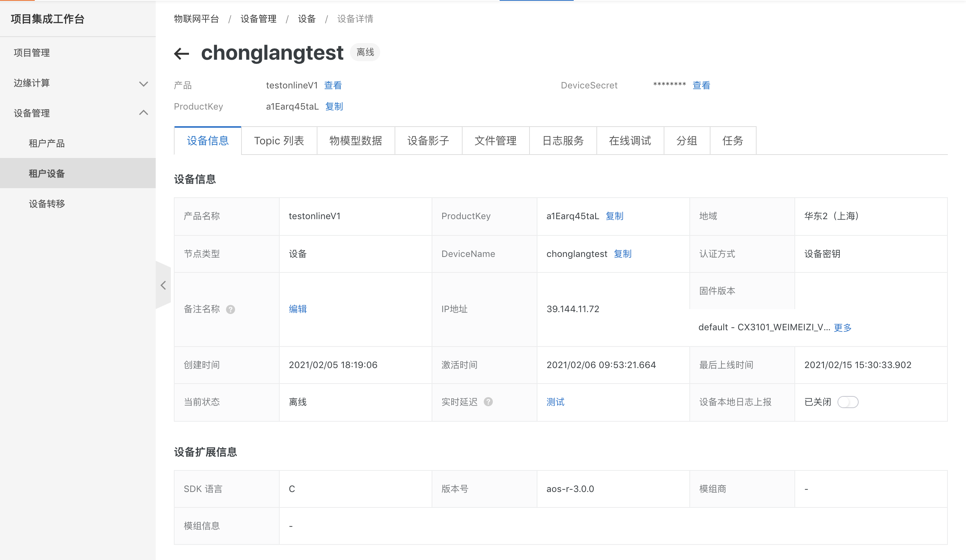Click the IP address 39.144.11.72
966x560 pixels.
573,309
